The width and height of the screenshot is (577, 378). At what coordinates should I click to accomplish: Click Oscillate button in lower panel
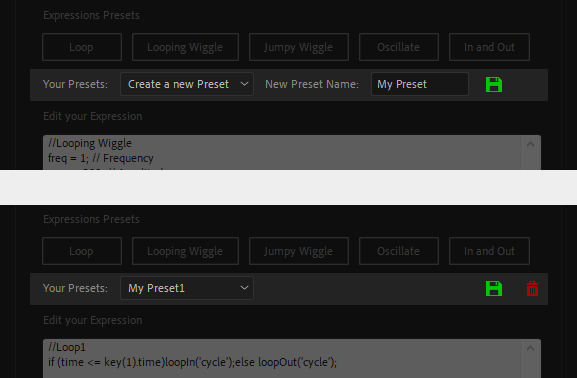[399, 251]
